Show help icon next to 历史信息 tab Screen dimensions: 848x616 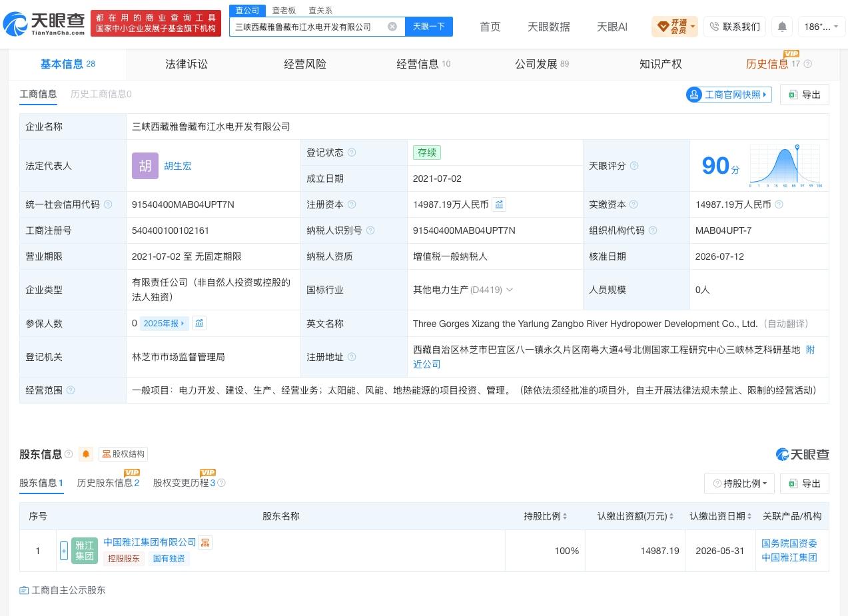coord(808,64)
